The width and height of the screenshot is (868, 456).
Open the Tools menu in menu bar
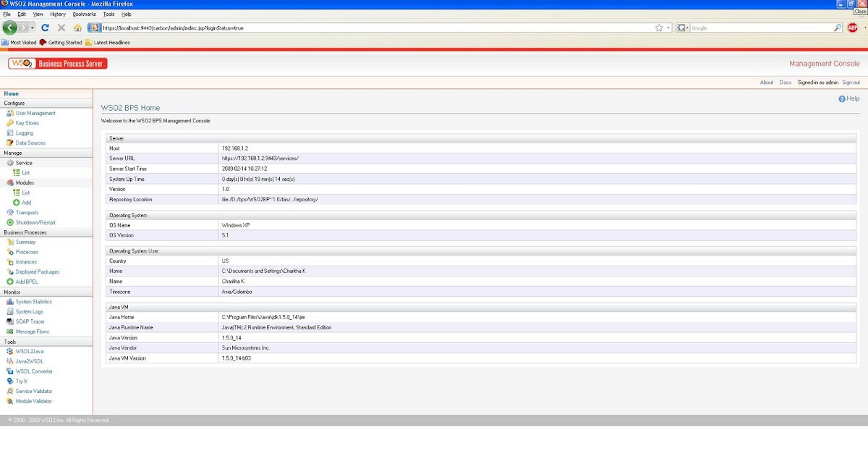(109, 14)
